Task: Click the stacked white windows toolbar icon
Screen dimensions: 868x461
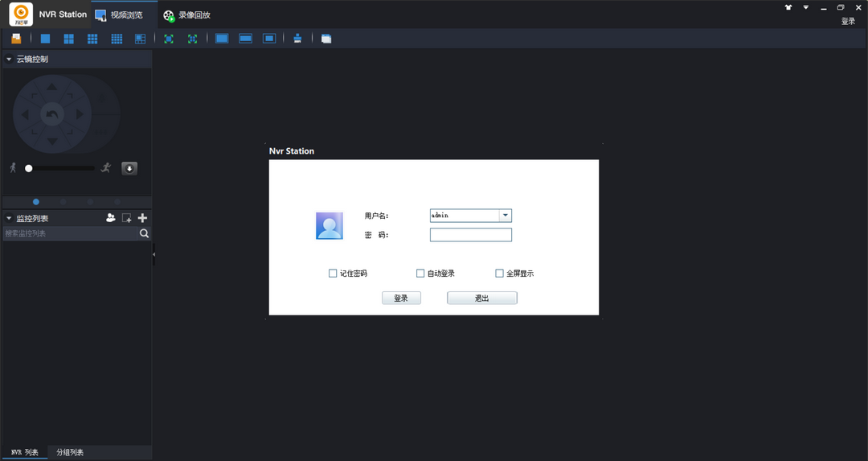Action: tap(326, 39)
